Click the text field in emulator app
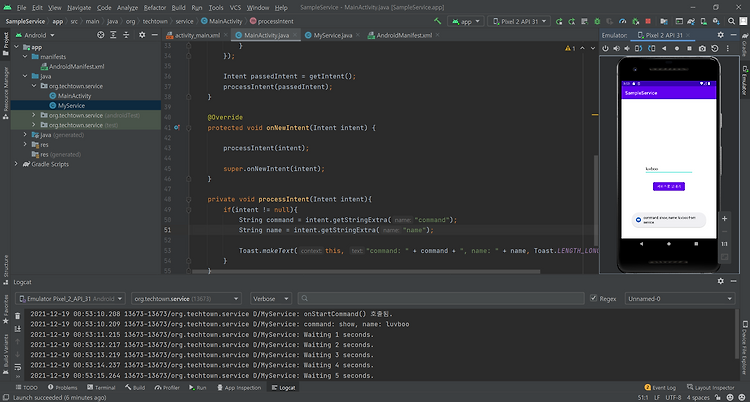 pyautogui.click(x=669, y=169)
